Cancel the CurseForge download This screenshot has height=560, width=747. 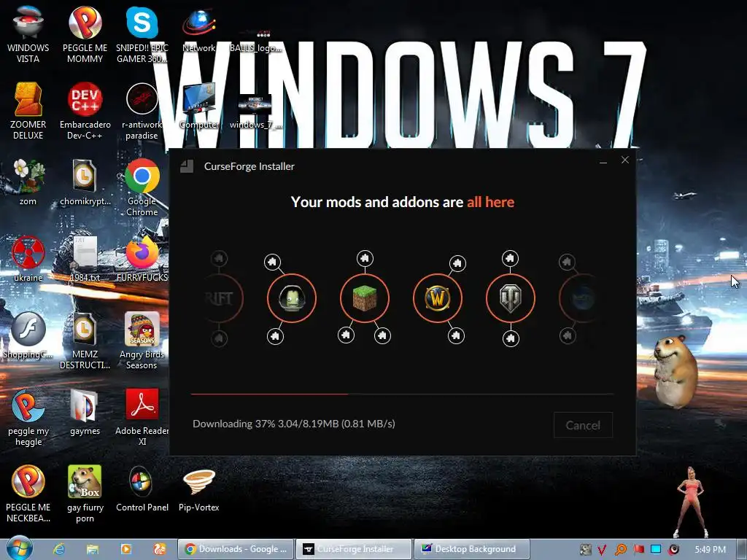click(x=583, y=425)
